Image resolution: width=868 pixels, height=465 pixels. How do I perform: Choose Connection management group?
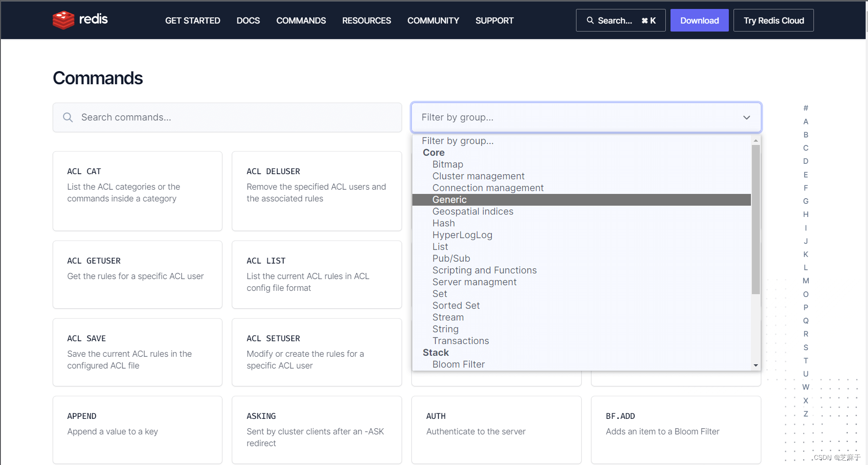click(582, 188)
